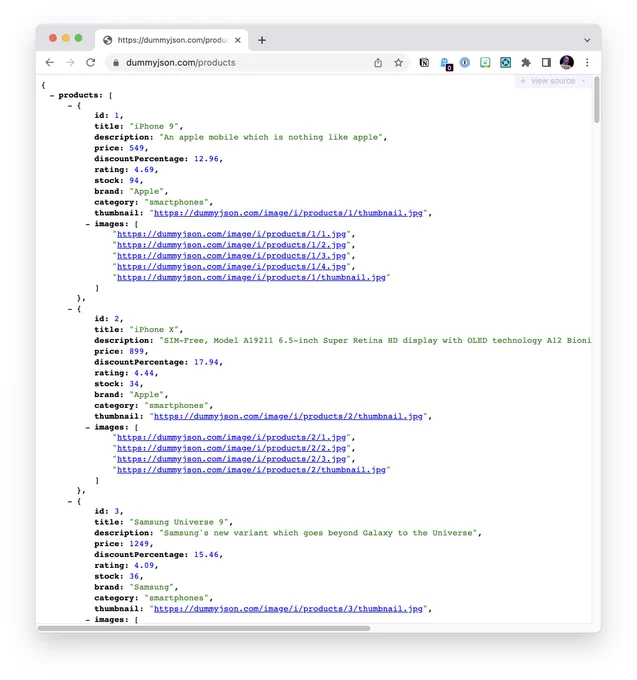Open the products/1/1.jpg image link
Screen dimensions: 637x680
[232, 234]
